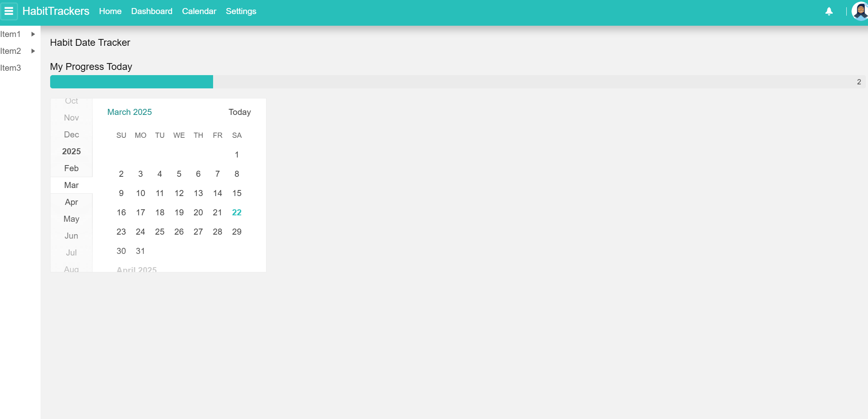This screenshot has width=868, height=419.
Task: Select March 10 in calendar
Action: [140, 193]
